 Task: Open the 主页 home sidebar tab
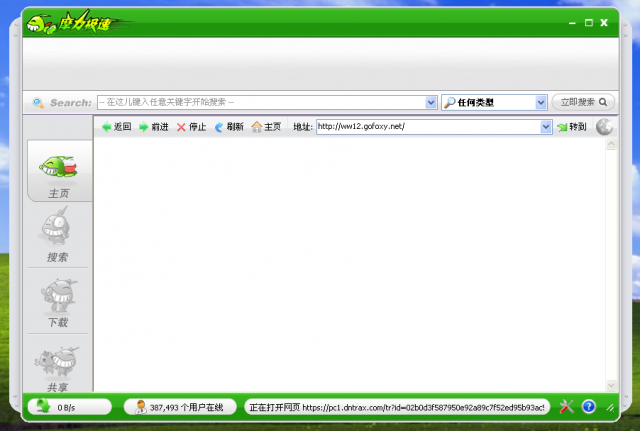coord(60,171)
